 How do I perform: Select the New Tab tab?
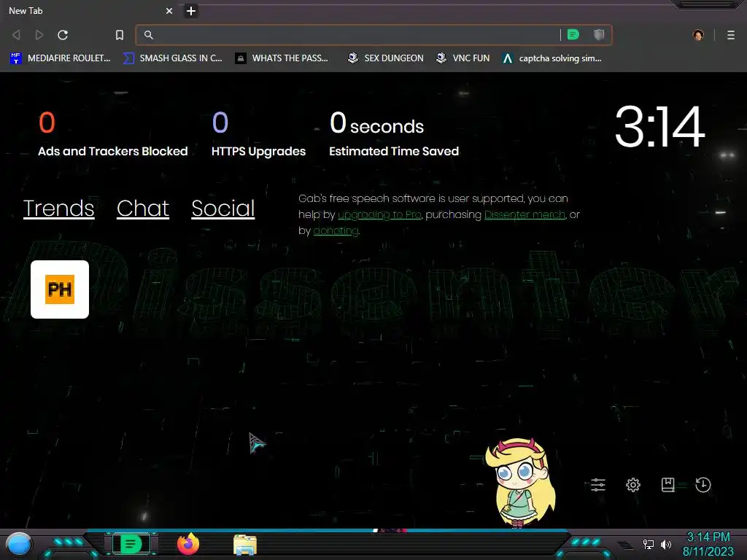[88, 10]
